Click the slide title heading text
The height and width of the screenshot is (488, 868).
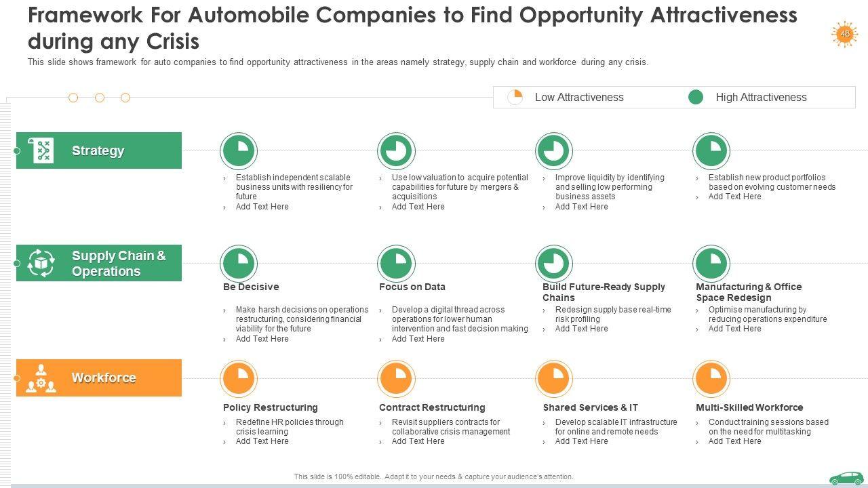[412, 28]
